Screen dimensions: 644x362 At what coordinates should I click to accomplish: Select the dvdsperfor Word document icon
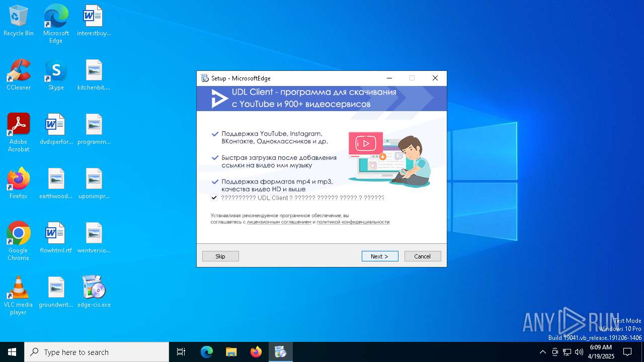(56, 130)
